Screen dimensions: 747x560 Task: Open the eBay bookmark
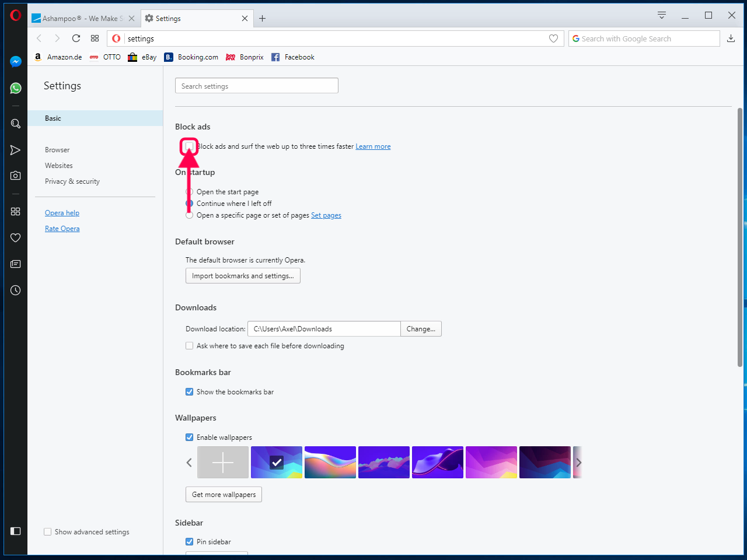tap(142, 57)
